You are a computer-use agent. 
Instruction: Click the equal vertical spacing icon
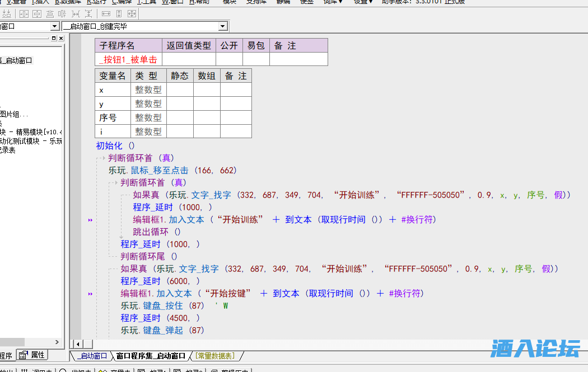click(88, 13)
